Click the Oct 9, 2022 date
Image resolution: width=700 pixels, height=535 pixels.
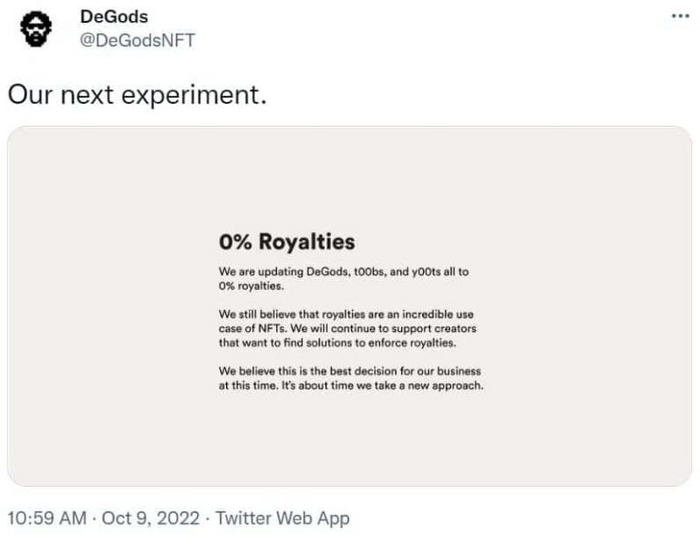point(153,518)
